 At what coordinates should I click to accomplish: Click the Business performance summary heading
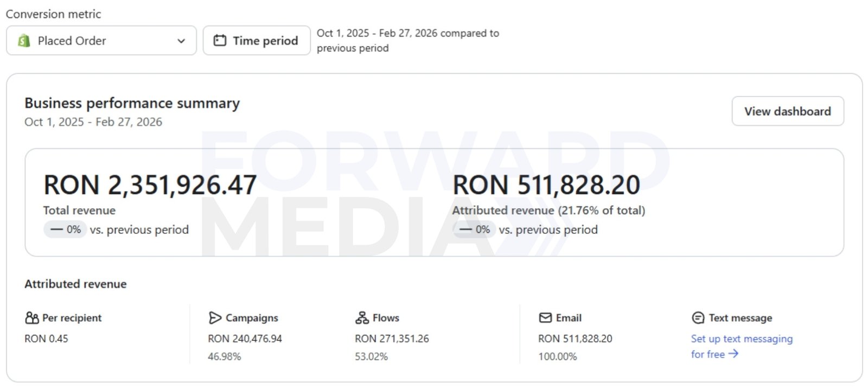click(x=132, y=103)
